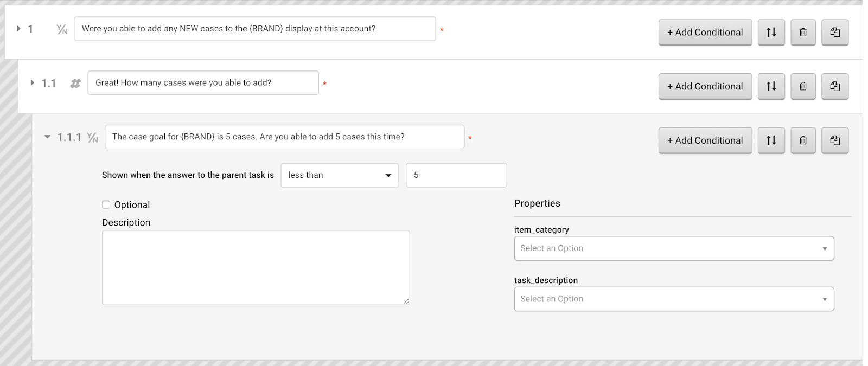Open the 'less than' condition dropdown
This screenshot has height=366, width=868.
coord(340,175)
